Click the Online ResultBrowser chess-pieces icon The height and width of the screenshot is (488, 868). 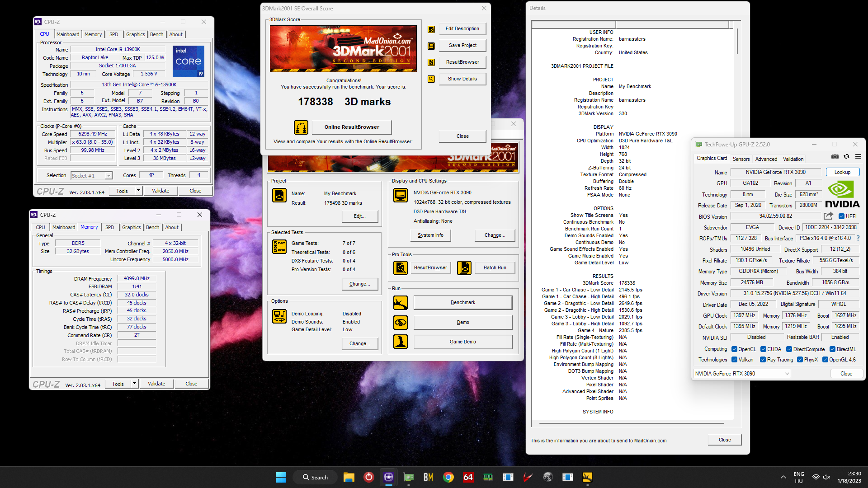[x=301, y=127]
